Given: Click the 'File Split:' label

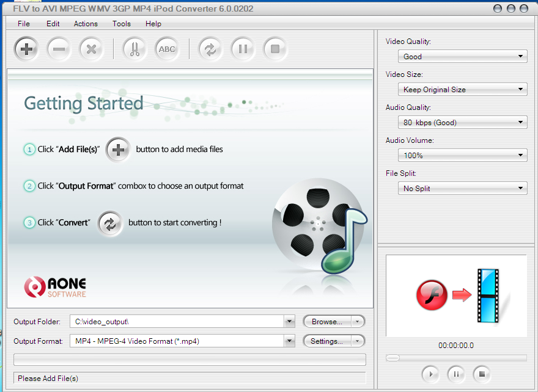Looking at the screenshot, I should tap(401, 173).
